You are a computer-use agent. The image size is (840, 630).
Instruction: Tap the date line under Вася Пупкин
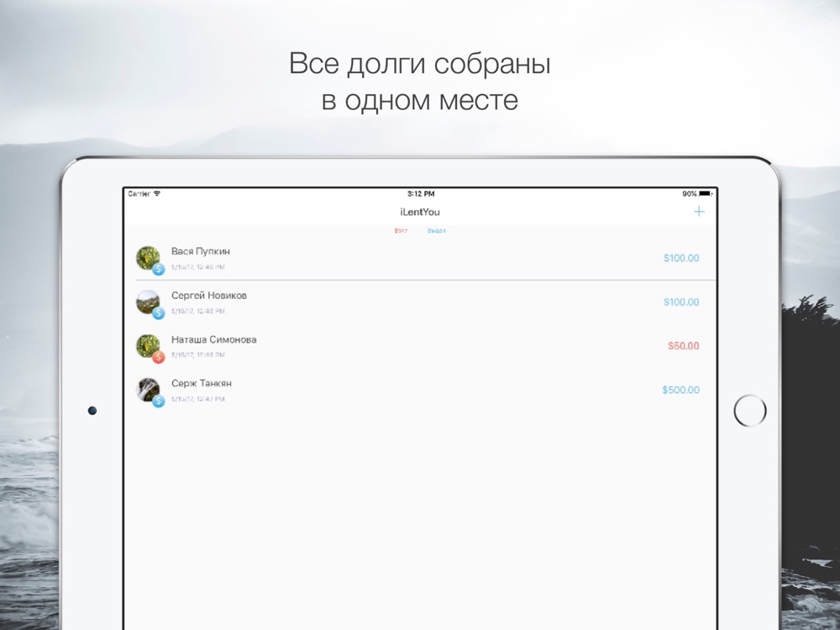pyautogui.click(x=198, y=267)
